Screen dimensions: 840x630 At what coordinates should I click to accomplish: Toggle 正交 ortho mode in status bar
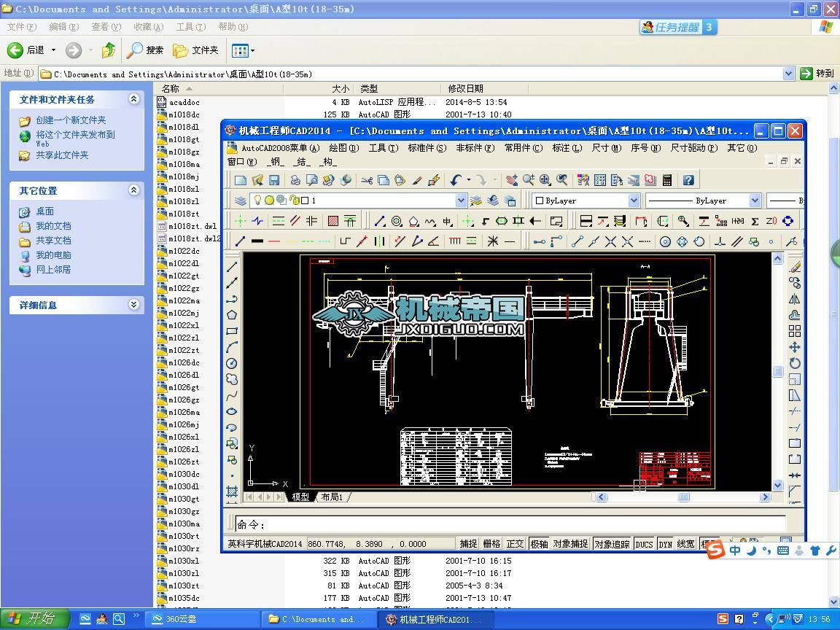click(515, 544)
